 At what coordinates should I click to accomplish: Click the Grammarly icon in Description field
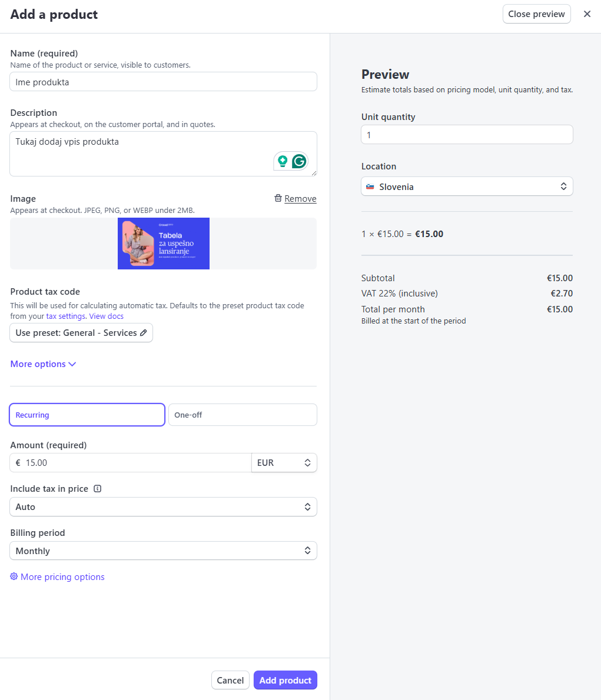(300, 161)
